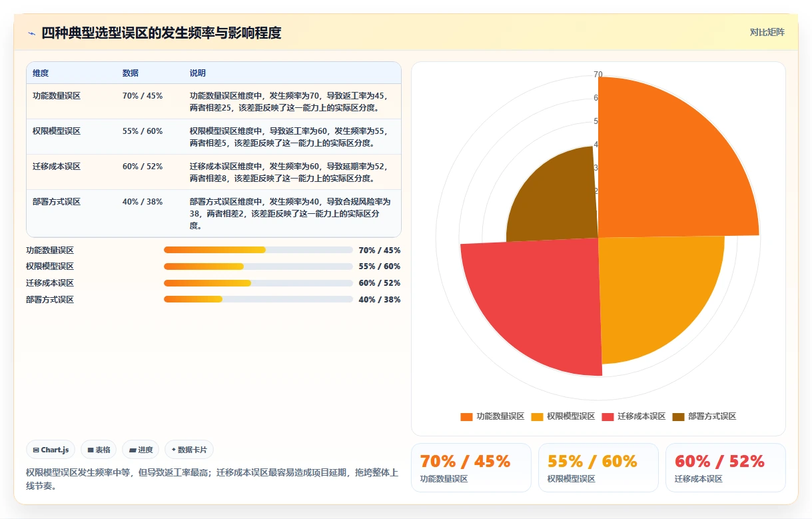This screenshot has height=519, width=812.
Task: Click the red 迁移成本误区 polar chart segment
Action: click(x=540, y=300)
